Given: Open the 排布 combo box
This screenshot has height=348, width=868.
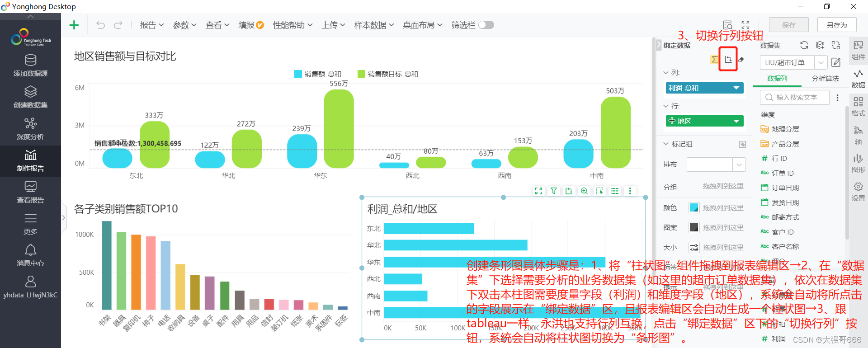Looking at the screenshot, I should 716,165.
